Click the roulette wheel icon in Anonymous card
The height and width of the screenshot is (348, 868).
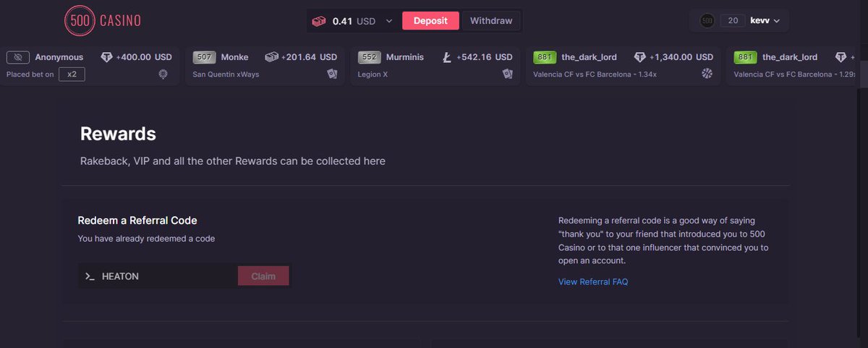[163, 74]
